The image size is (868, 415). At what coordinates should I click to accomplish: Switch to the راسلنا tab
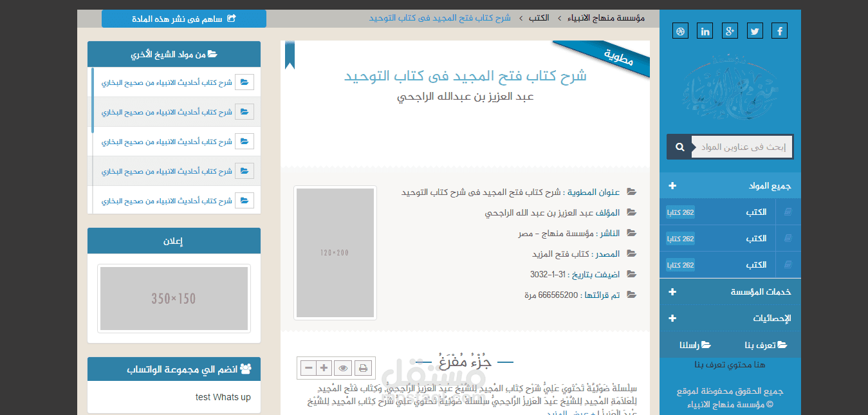click(x=695, y=345)
